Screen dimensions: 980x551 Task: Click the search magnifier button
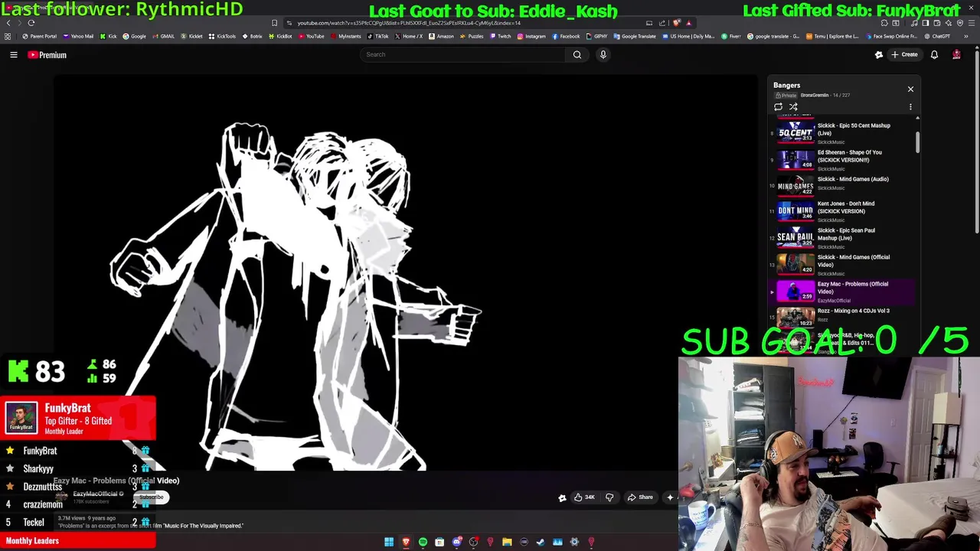point(577,54)
